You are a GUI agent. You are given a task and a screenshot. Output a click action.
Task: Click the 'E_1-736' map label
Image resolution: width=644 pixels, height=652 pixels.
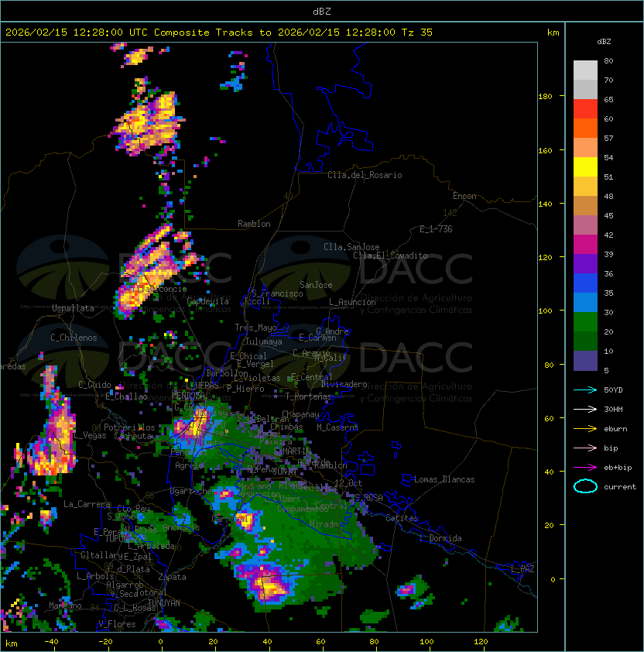point(436,229)
